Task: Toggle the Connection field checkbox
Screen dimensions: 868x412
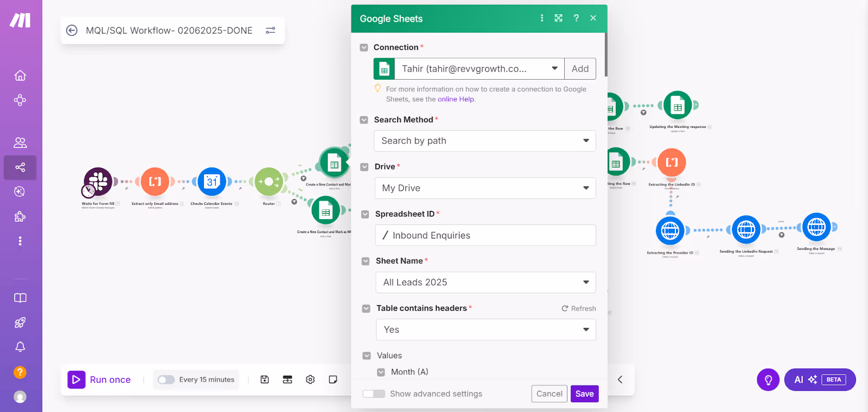Action: coord(364,48)
